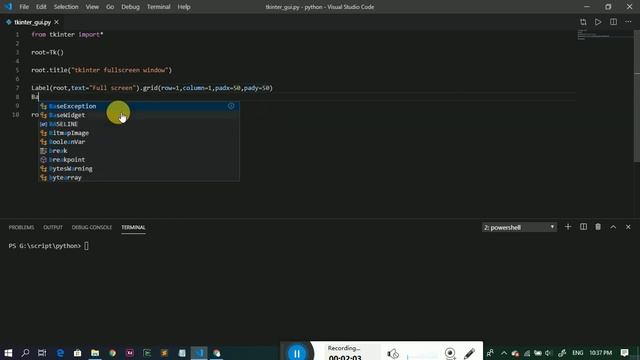
Task: Open Adobe XD from taskbar
Action: [130, 353]
